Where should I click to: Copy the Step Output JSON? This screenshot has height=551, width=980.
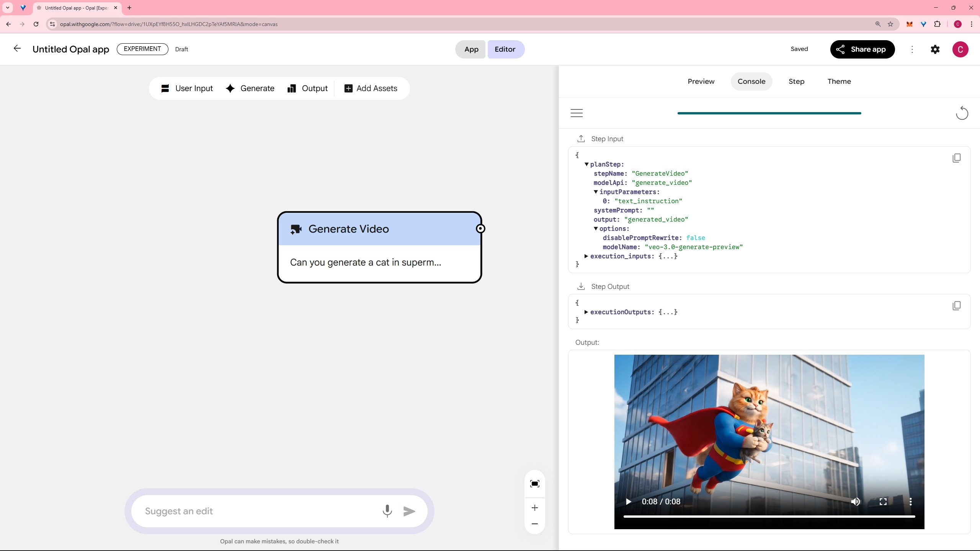pos(956,306)
